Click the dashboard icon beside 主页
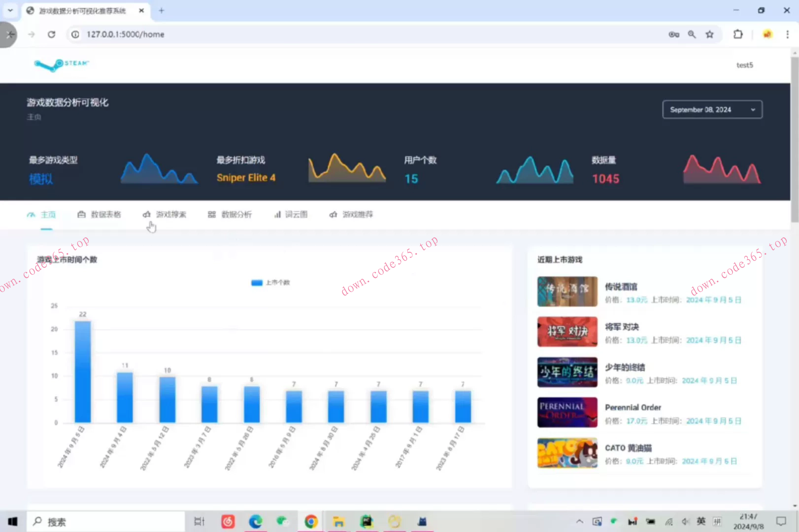Image resolution: width=799 pixels, height=532 pixels. 31,215
